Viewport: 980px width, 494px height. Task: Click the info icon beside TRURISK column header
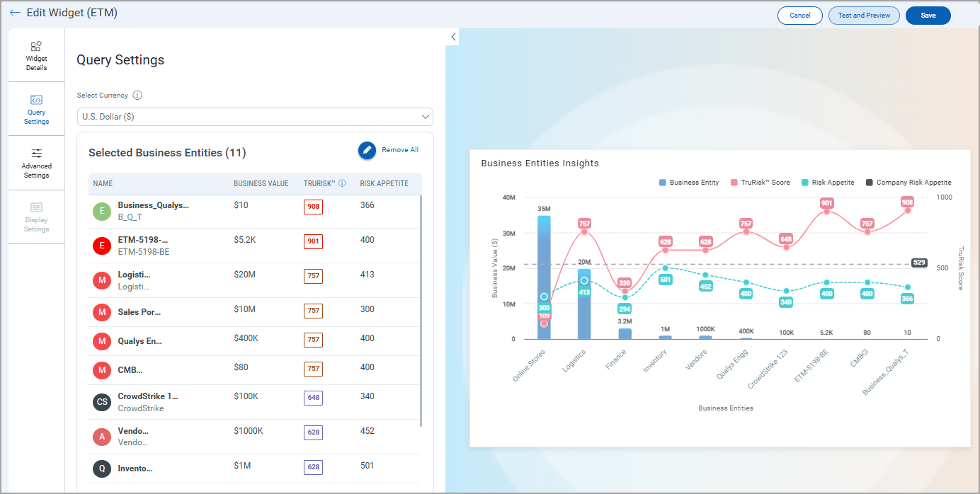point(342,183)
